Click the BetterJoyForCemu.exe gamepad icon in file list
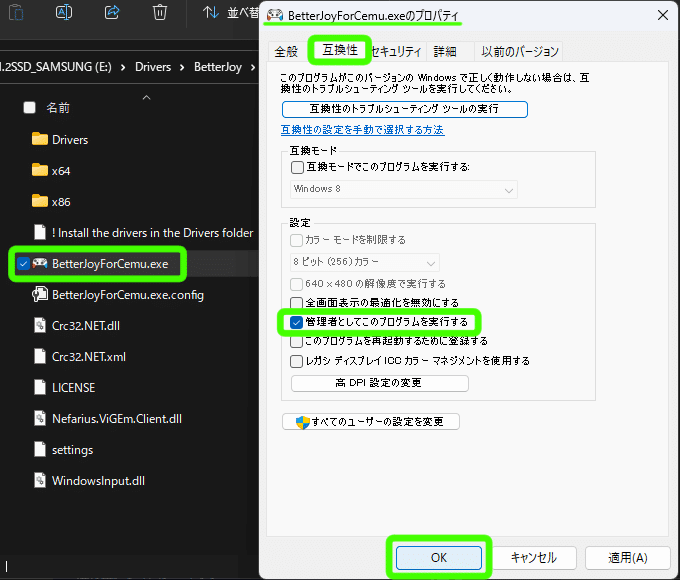 pos(40,263)
